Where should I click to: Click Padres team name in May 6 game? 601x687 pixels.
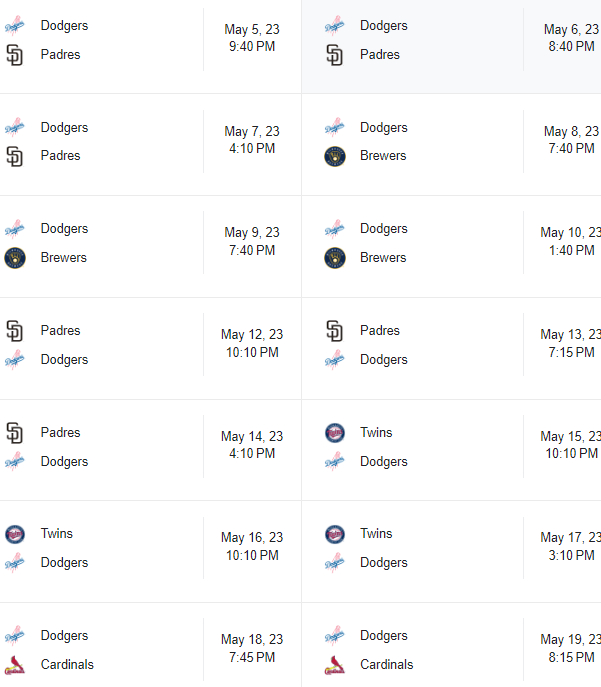[380, 55]
